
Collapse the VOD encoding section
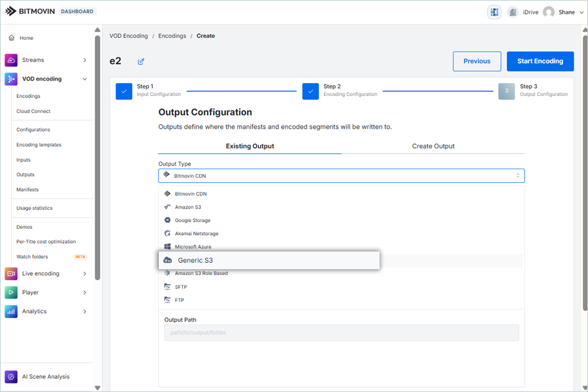click(x=85, y=79)
